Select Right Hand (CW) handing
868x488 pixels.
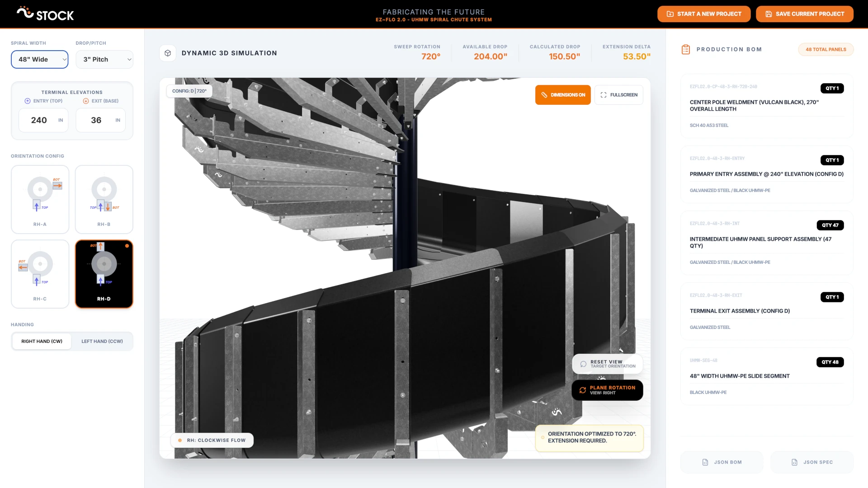coord(42,341)
